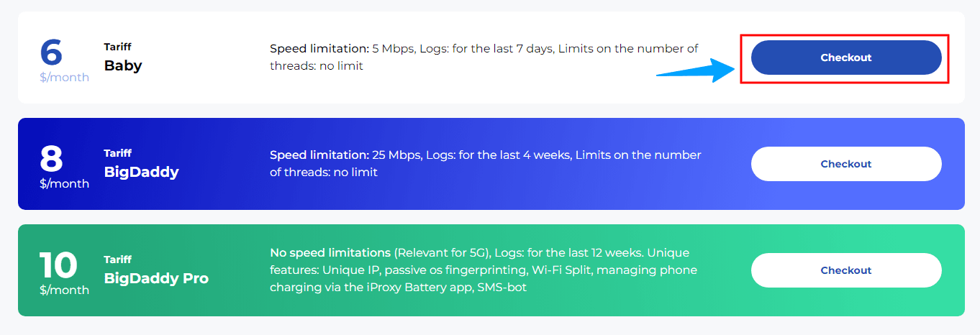This screenshot has width=980, height=335.
Task: Click the $/month label under price 10
Action: click(65, 290)
